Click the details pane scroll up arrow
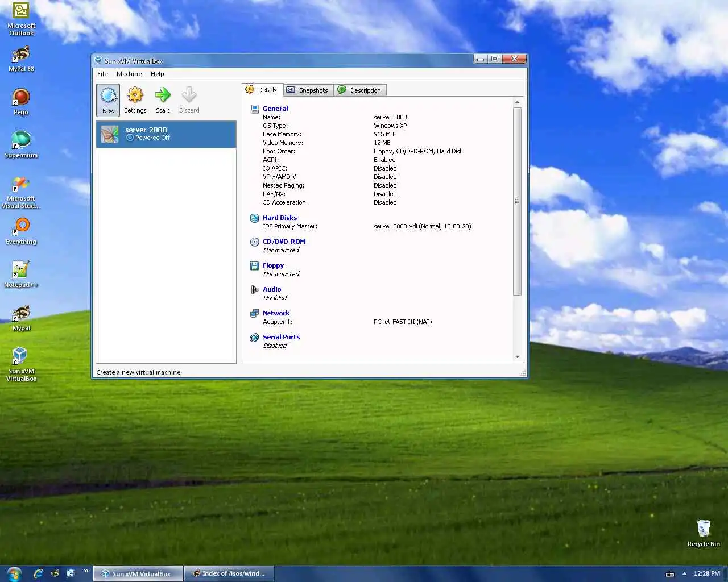 pyautogui.click(x=517, y=102)
